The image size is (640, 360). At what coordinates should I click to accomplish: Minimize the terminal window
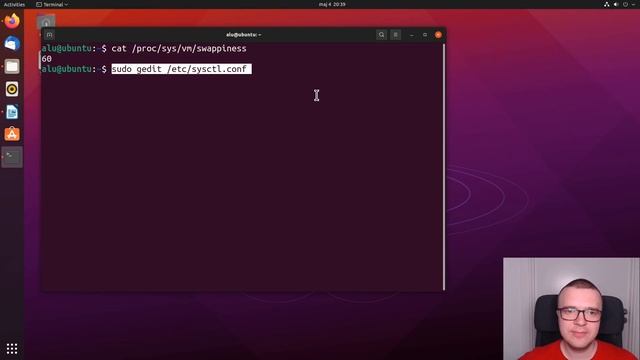(411, 35)
